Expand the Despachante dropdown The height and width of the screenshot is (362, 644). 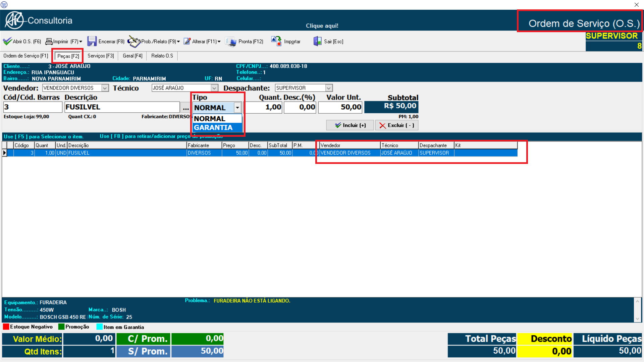(329, 88)
